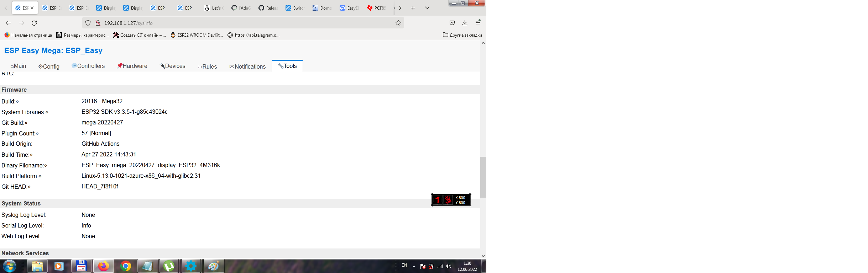Open Windows Explorer from the taskbar
This screenshot has width=868, height=273.
point(37,266)
